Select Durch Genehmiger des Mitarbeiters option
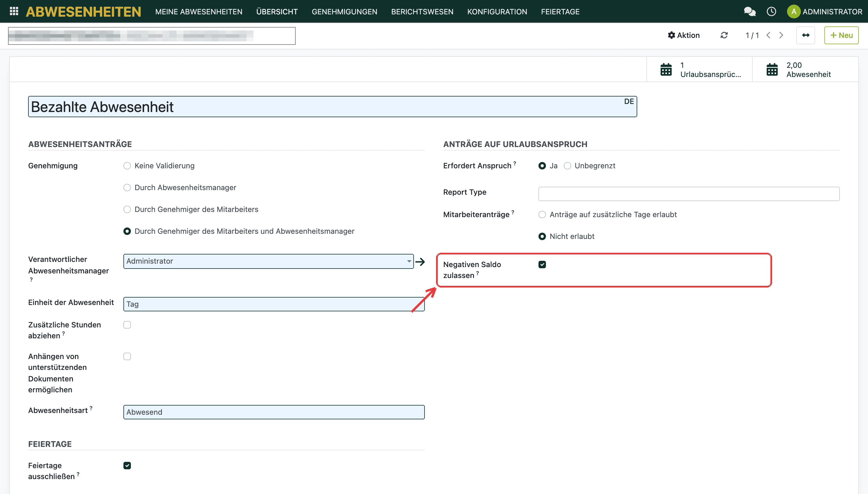The image size is (868, 494). click(x=127, y=209)
